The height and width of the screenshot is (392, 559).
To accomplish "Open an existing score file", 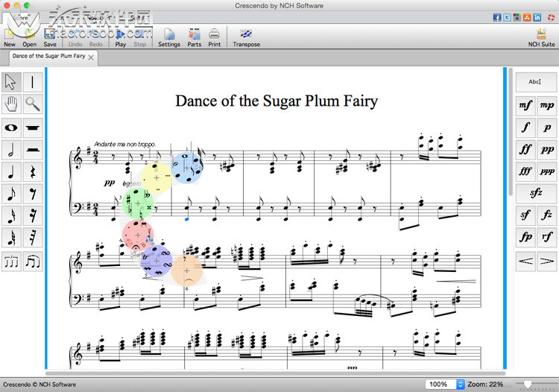I will 30,37.
